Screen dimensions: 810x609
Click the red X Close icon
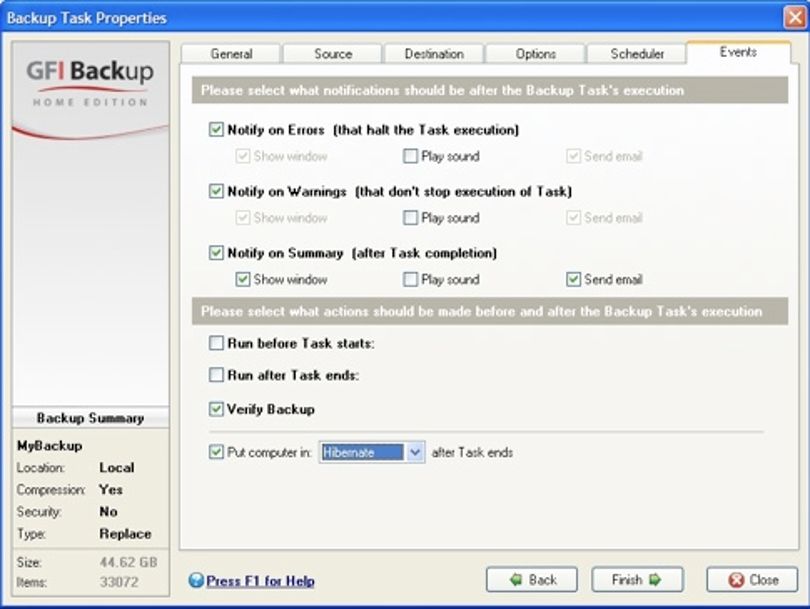point(736,580)
